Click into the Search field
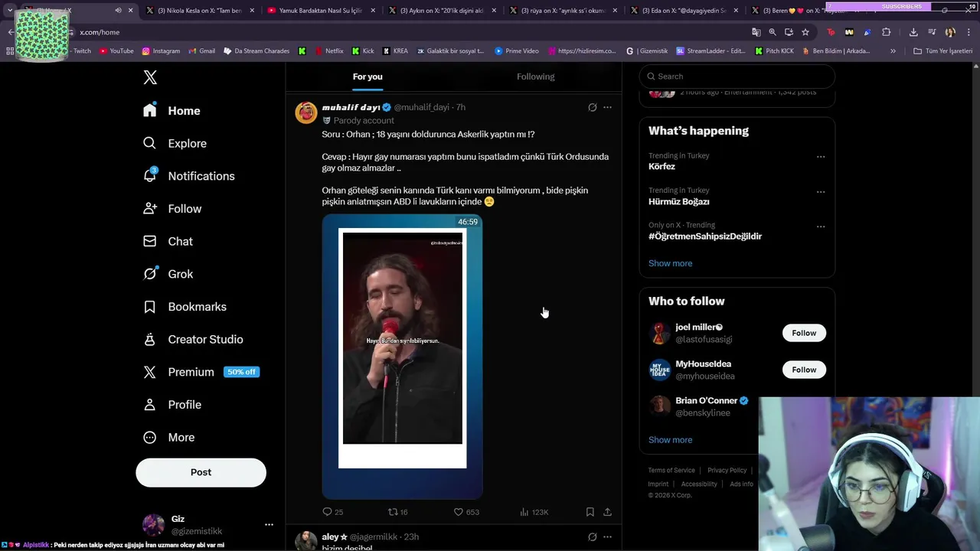The height and width of the screenshot is (551, 980). 737,77
